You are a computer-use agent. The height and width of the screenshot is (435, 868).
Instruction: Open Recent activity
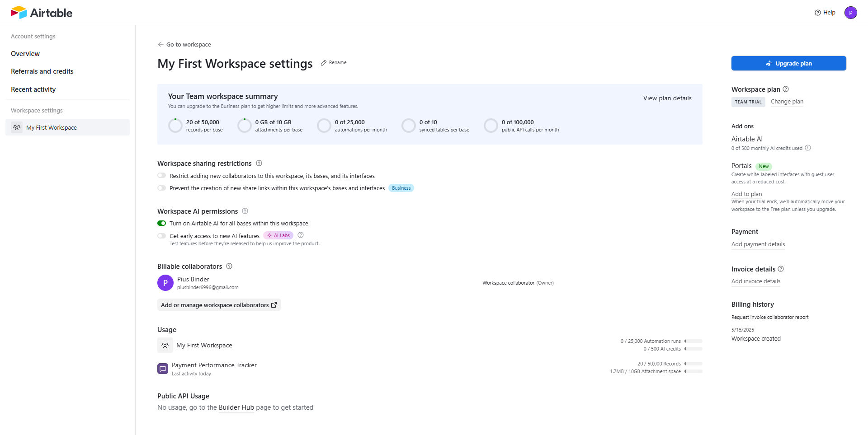click(33, 89)
